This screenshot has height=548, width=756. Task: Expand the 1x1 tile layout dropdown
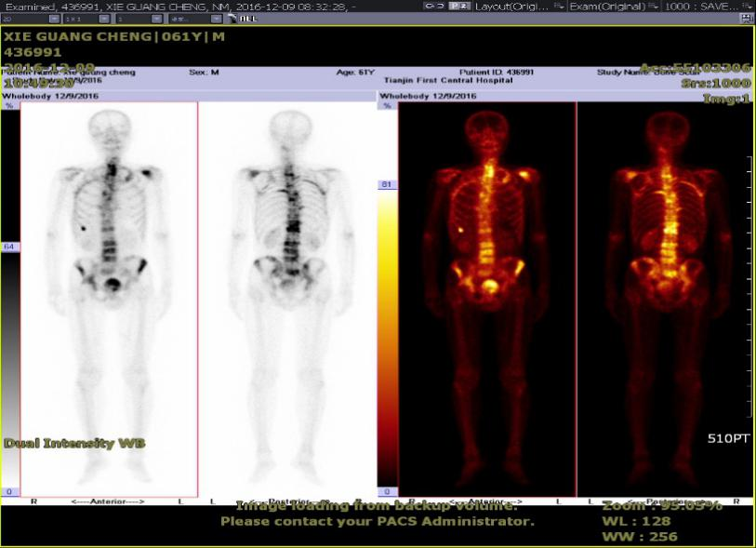point(86,19)
